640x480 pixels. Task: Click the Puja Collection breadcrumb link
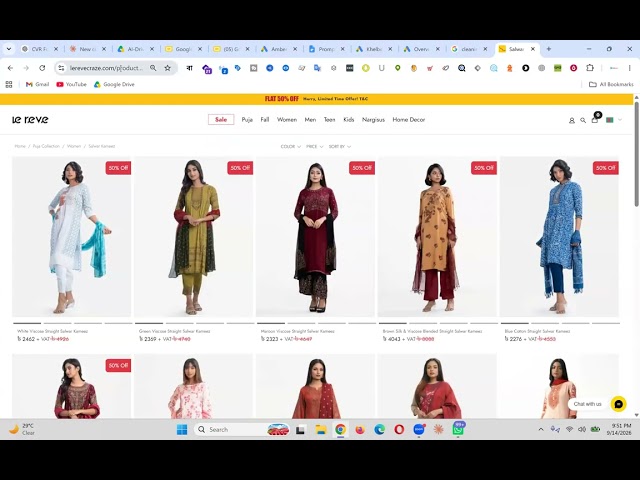[46, 146]
